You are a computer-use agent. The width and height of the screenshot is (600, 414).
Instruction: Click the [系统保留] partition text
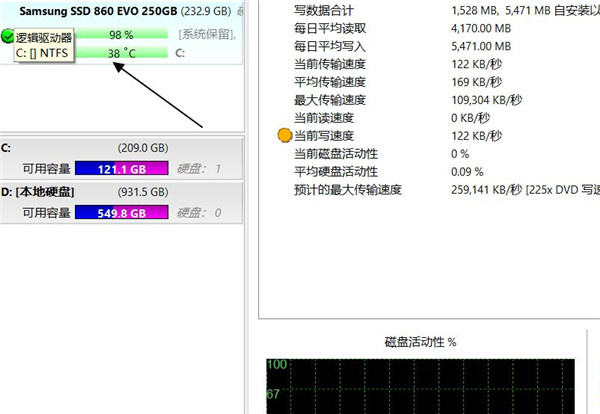(x=207, y=34)
